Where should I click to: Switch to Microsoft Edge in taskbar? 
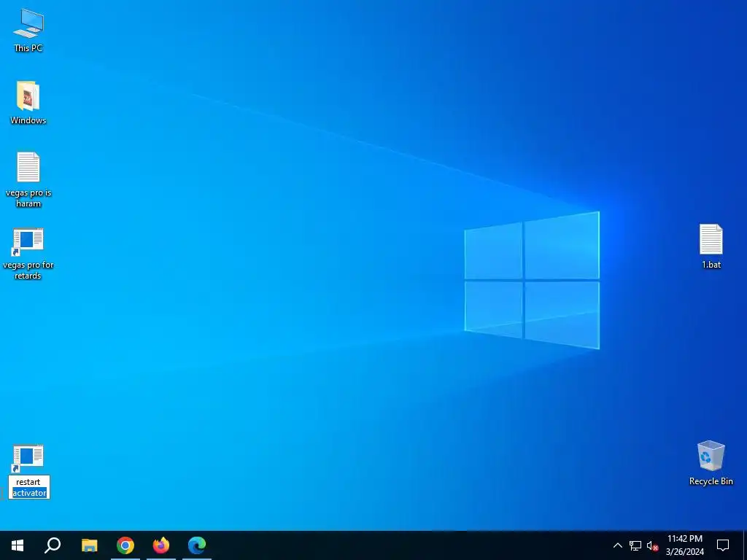(x=197, y=545)
